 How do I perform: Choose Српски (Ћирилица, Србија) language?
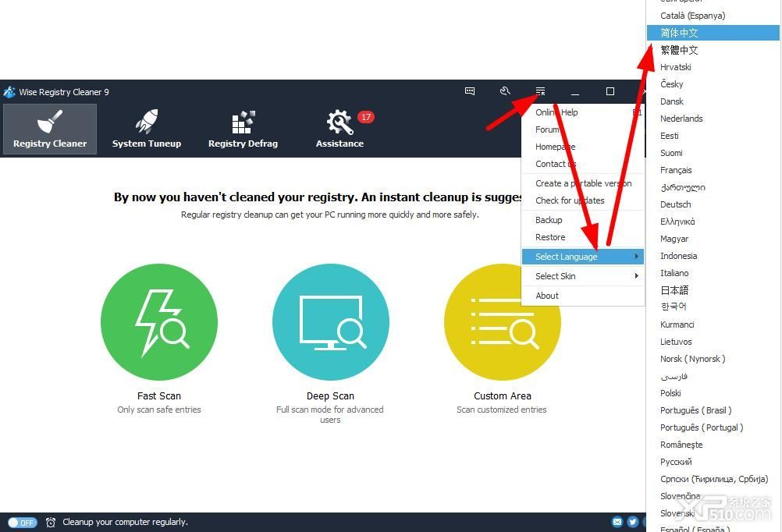click(x=713, y=479)
